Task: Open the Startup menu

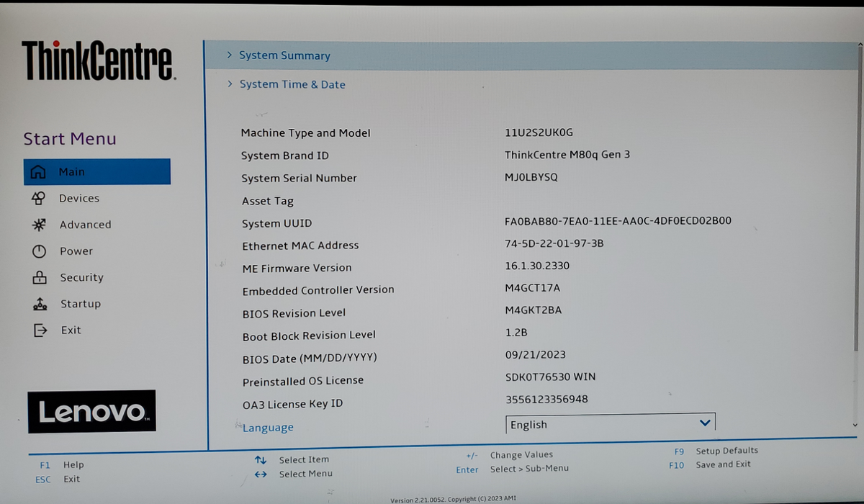Action: tap(81, 304)
